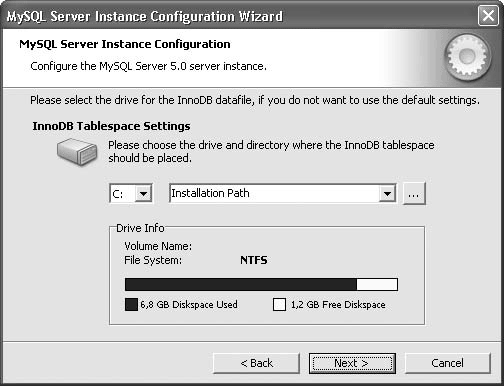Click the InnoDB Tablespace Settings heading

click(111, 126)
